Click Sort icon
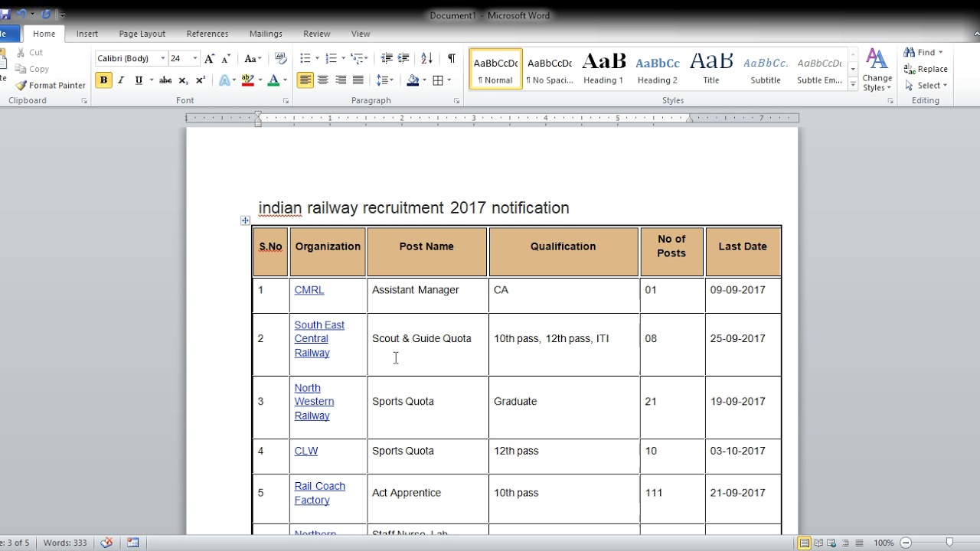 click(427, 58)
